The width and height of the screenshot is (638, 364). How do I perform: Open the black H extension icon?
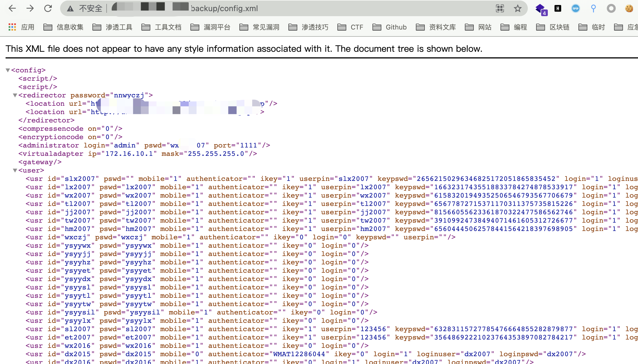[558, 8]
